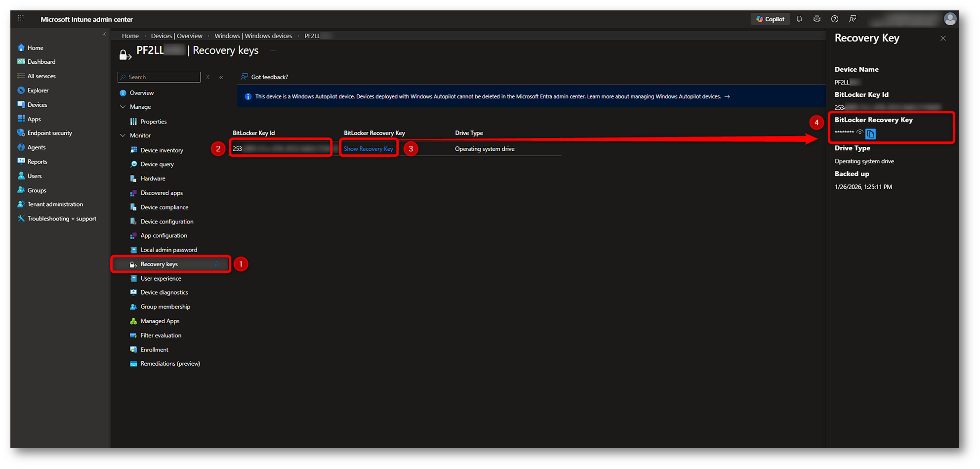Close the Recovery Key panel

click(x=943, y=38)
